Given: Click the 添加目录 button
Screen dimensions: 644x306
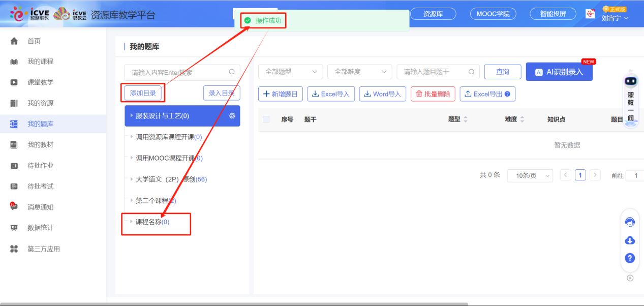Looking at the screenshot, I should coord(143,93).
